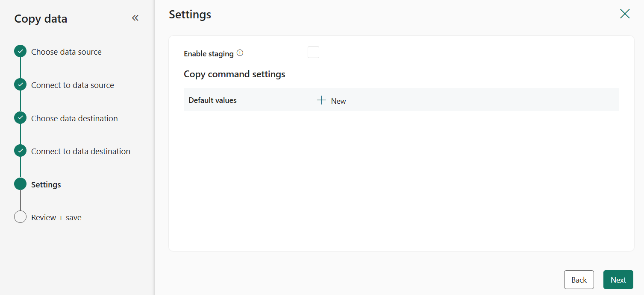This screenshot has width=644, height=295.
Task: Click the Choose data source completed step icon
Action: pyautogui.click(x=20, y=51)
